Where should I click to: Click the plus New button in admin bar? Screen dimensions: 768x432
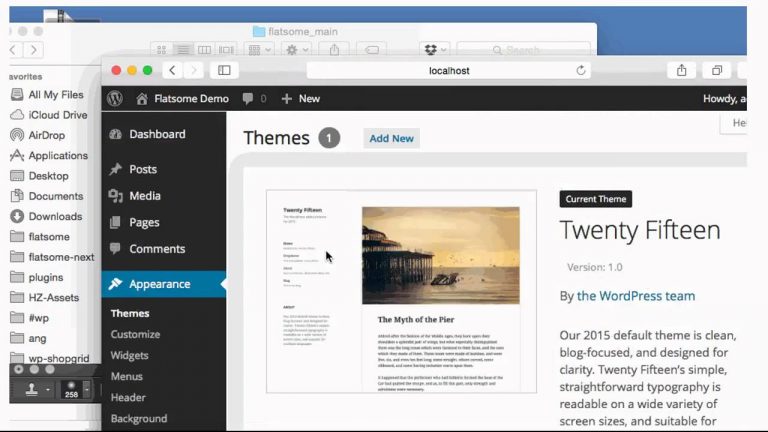tap(301, 99)
